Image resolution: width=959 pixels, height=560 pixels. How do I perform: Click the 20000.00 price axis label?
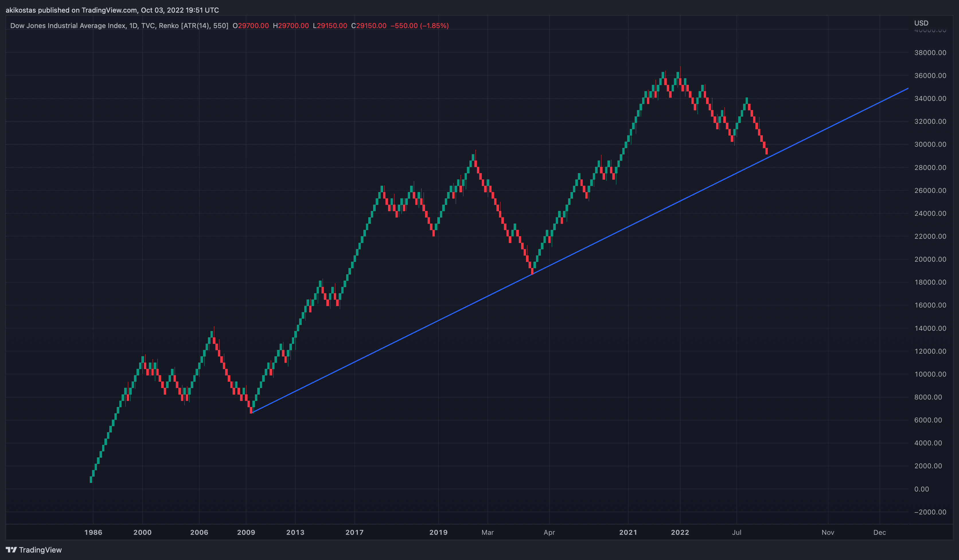pyautogui.click(x=930, y=259)
